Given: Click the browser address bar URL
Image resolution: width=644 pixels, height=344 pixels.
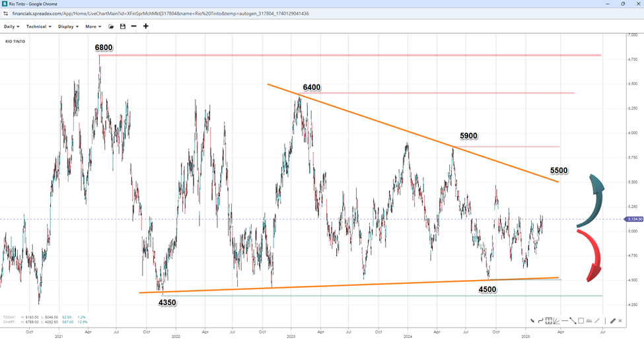Looking at the screenshot, I should click(x=165, y=13).
